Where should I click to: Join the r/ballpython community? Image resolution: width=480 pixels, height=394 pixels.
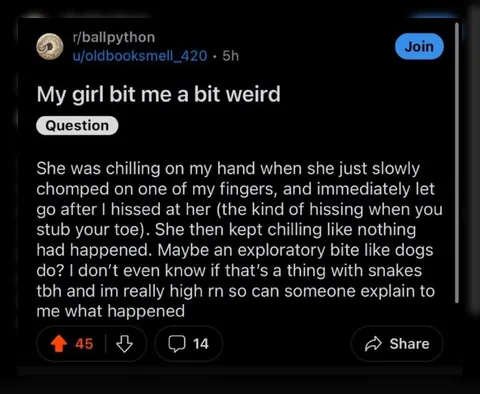point(419,46)
